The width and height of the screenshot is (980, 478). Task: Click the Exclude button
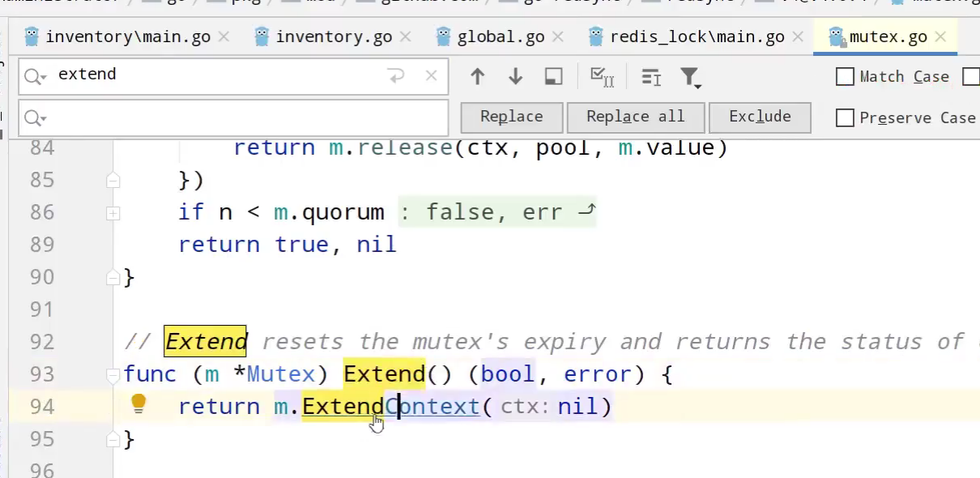click(x=759, y=117)
